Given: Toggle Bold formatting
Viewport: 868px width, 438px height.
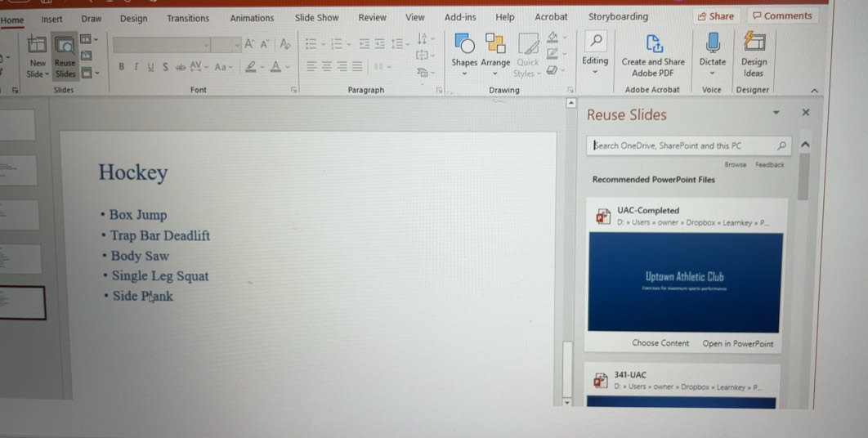Looking at the screenshot, I should [121, 67].
